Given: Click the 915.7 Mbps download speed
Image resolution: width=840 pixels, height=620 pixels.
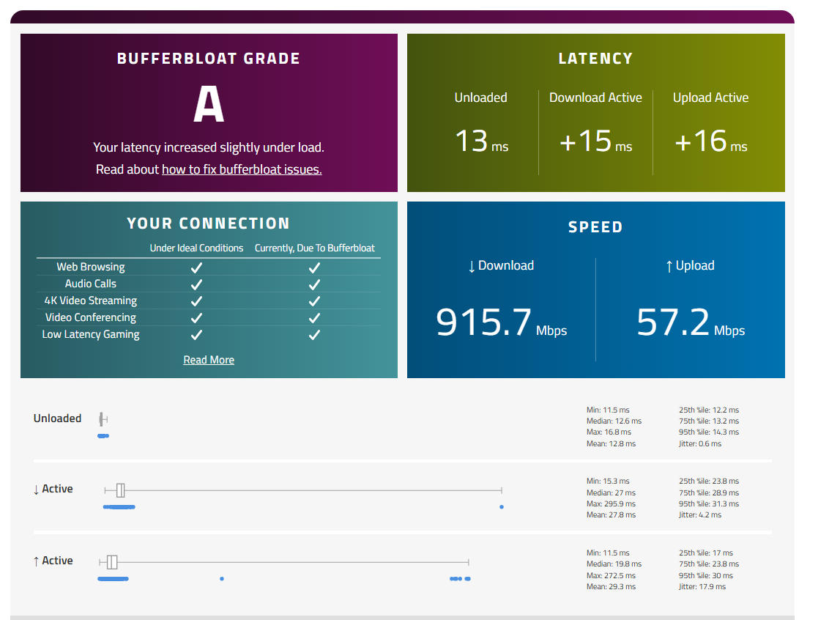Looking at the screenshot, I should (x=502, y=322).
